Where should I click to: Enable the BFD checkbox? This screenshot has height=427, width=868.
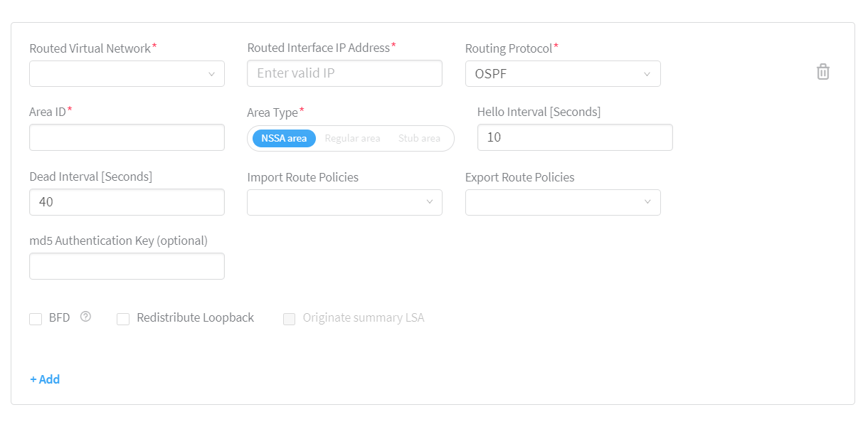pos(36,319)
